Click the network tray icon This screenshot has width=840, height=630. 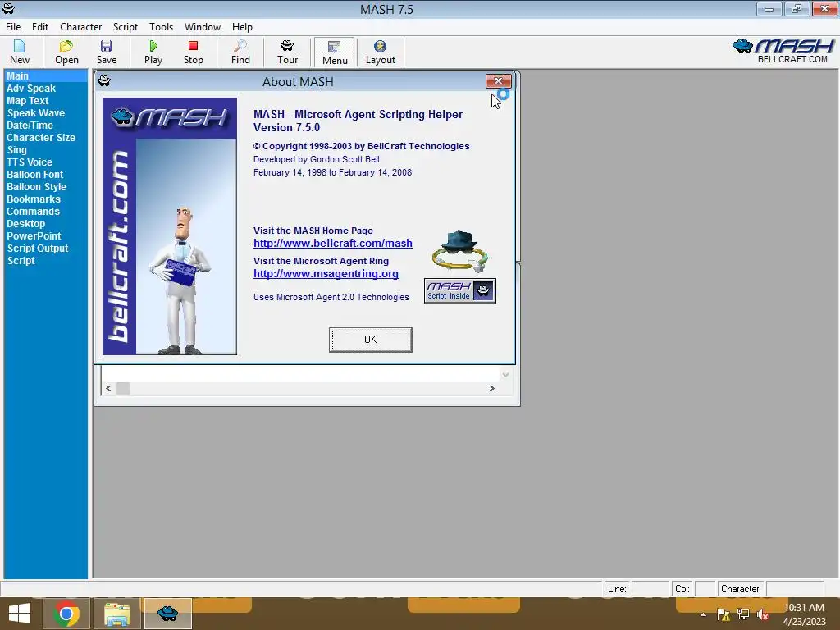(x=743, y=614)
